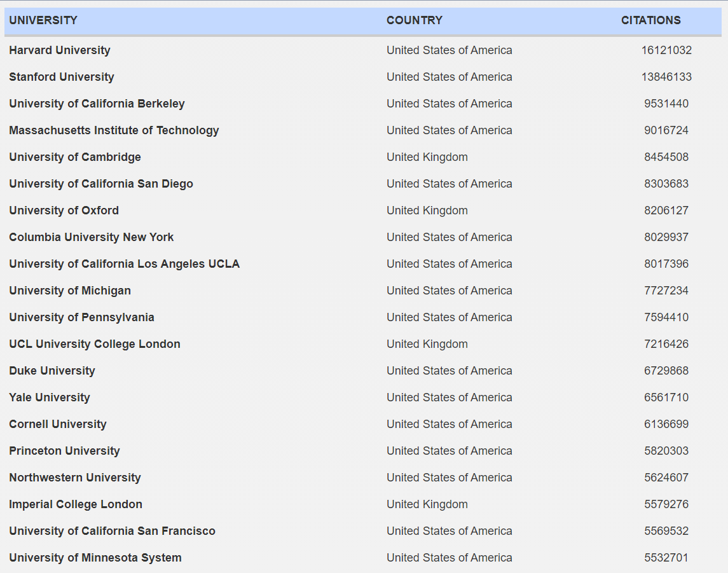Select citation value 5569532
Image resolution: width=728 pixels, height=573 pixels.
pyautogui.click(x=666, y=531)
